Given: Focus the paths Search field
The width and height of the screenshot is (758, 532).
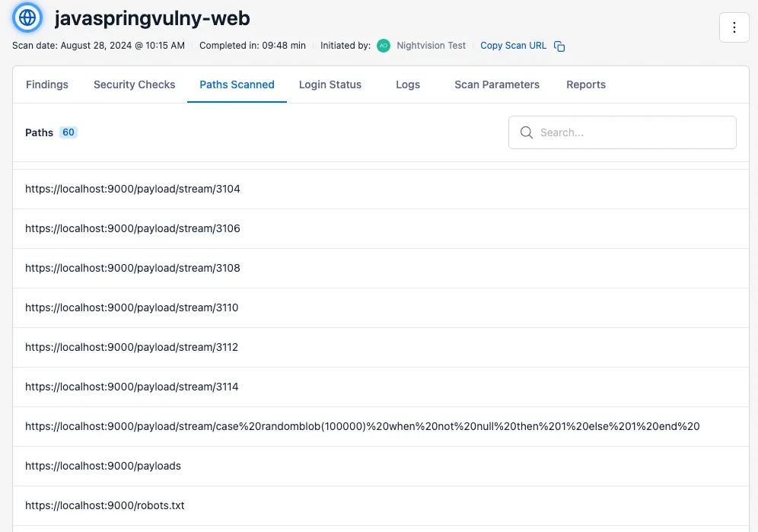Looking at the screenshot, I should point(623,132).
